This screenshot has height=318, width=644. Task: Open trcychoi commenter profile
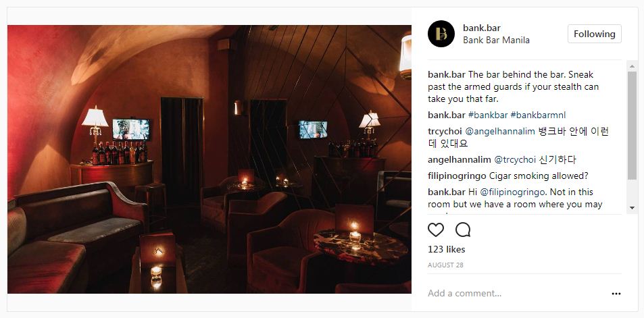click(445, 131)
